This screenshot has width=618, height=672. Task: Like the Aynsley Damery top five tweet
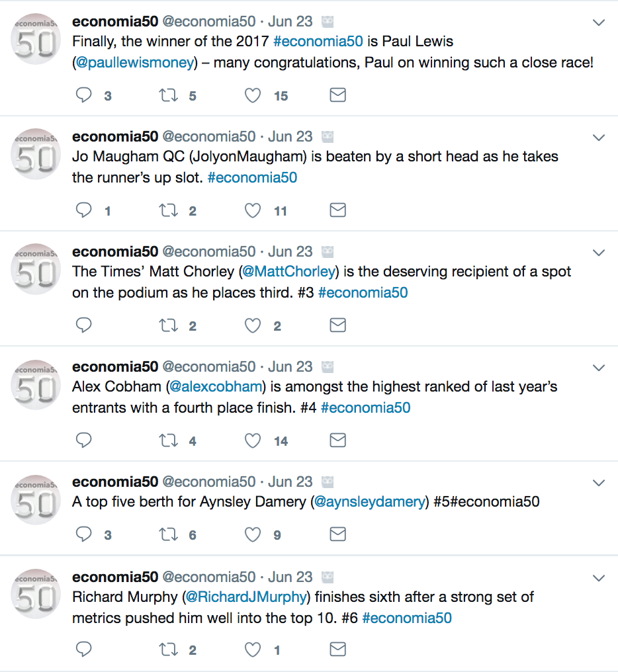pyautogui.click(x=253, y=534)
